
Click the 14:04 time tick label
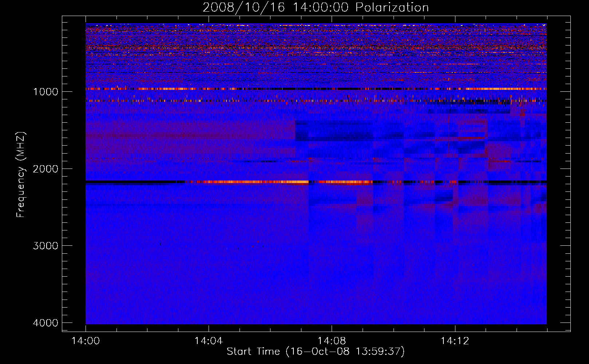[x=209, y=341]
